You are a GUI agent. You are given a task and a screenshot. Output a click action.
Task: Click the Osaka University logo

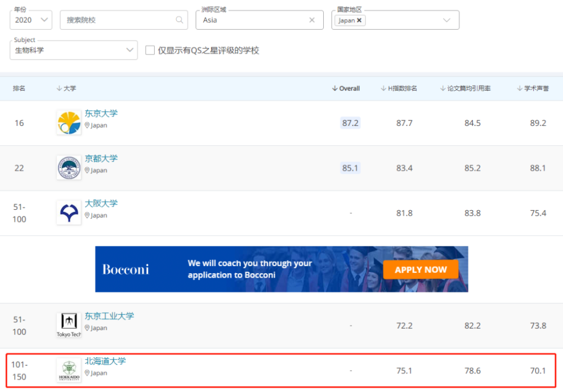click(69, 213)
